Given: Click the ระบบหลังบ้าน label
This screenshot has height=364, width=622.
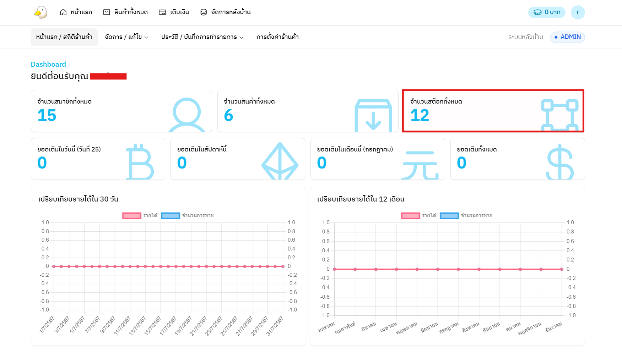Looking at the screenshot, I should 526,37.
